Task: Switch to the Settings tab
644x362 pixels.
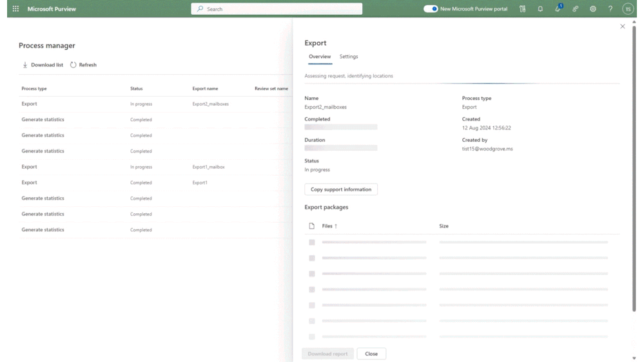Action: pos(348,57)
